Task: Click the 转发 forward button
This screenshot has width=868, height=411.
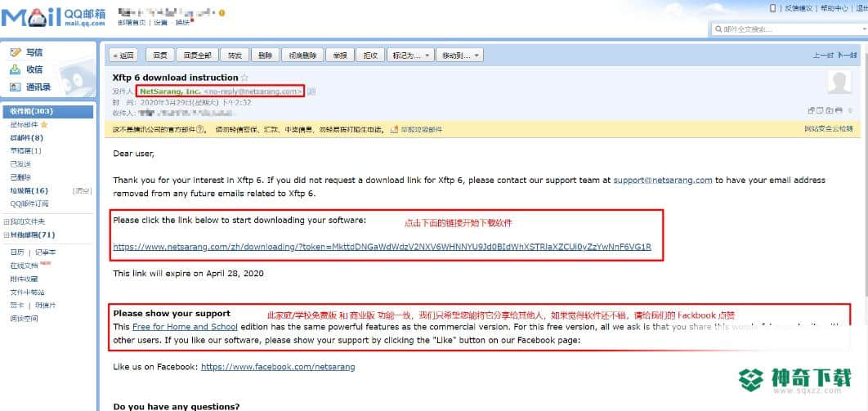Action: tap(234, 56)
